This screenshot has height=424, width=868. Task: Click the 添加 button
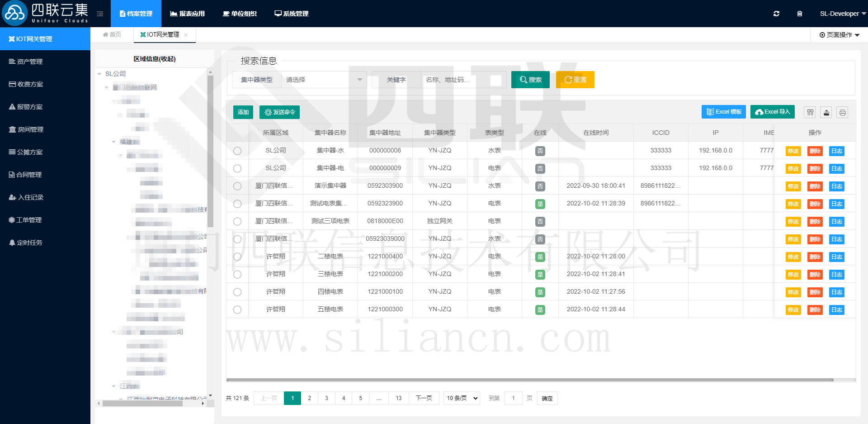[243, 112]
